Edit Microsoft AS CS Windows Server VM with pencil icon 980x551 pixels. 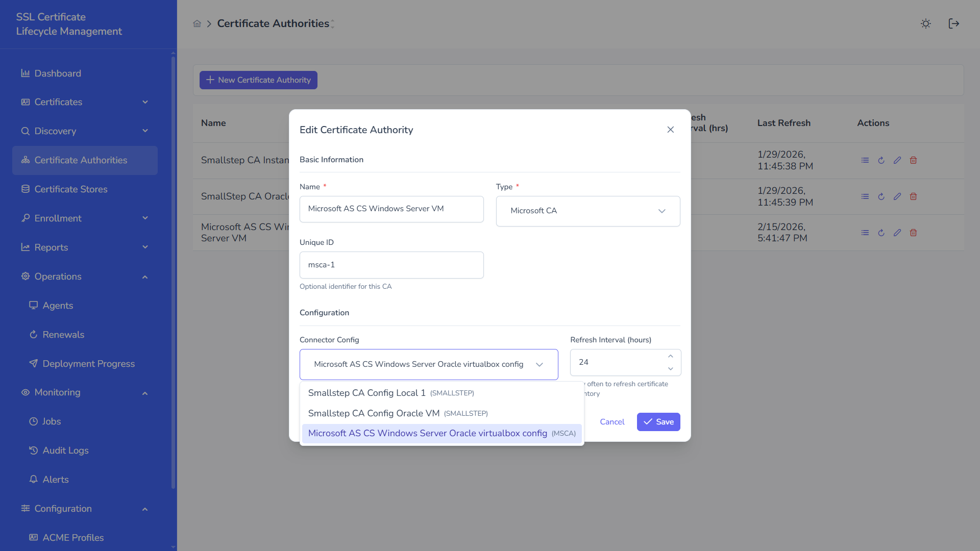(x=898, y=233)
